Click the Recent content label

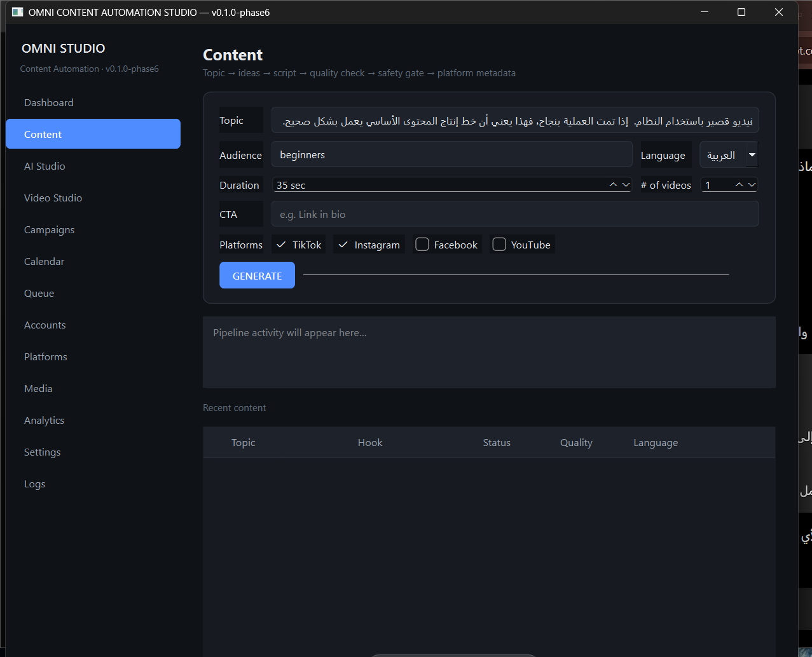234,408
